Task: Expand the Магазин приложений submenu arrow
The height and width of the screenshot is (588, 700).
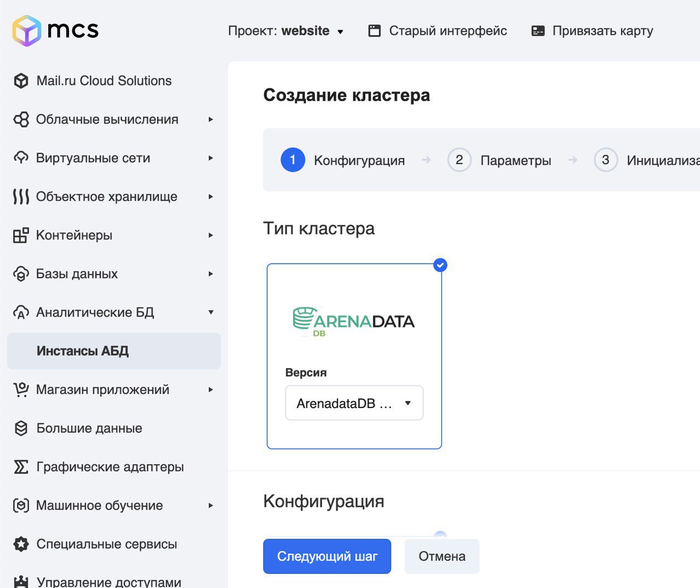Action: (211, 389)
